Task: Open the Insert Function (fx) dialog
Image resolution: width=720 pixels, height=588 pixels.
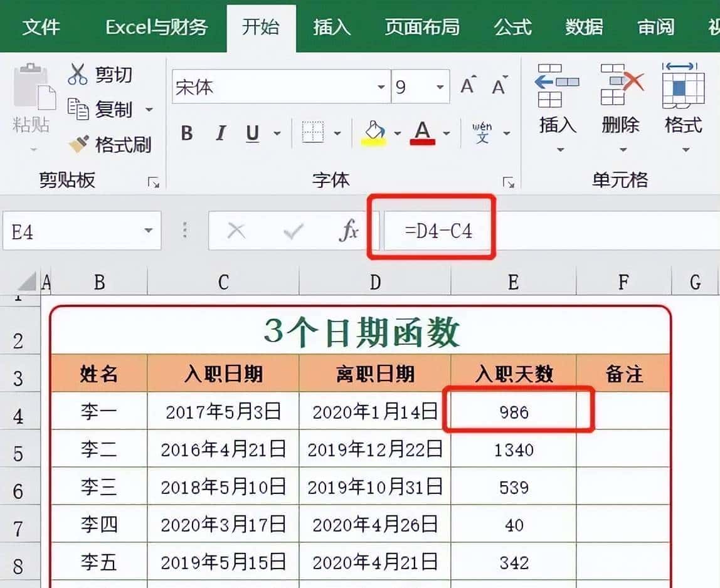Action: tap(349, 230)
